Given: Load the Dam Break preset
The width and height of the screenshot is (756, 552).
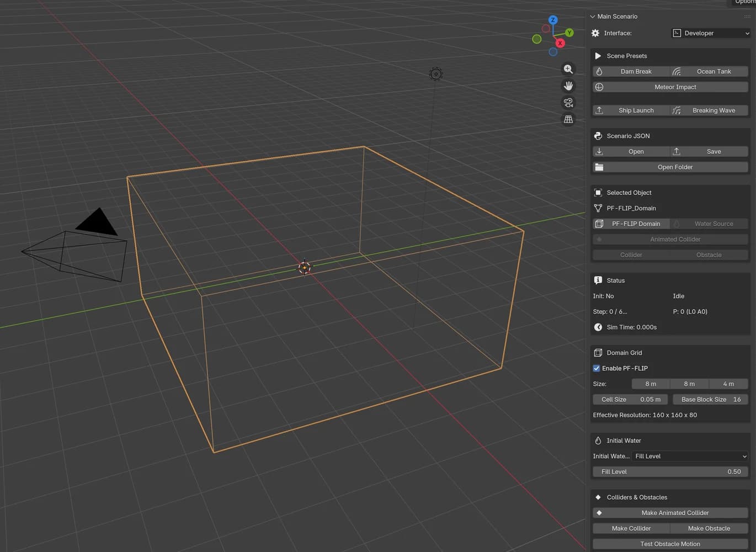Looking at the screenshot, I should pyautogui.click(x=631, y=71).
